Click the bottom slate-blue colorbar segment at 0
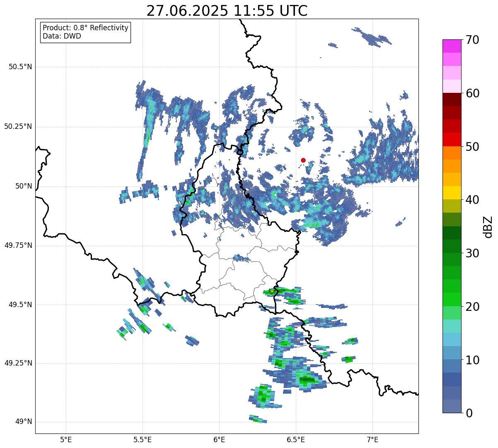Viewport: 498px width, 448px height. 452,406
